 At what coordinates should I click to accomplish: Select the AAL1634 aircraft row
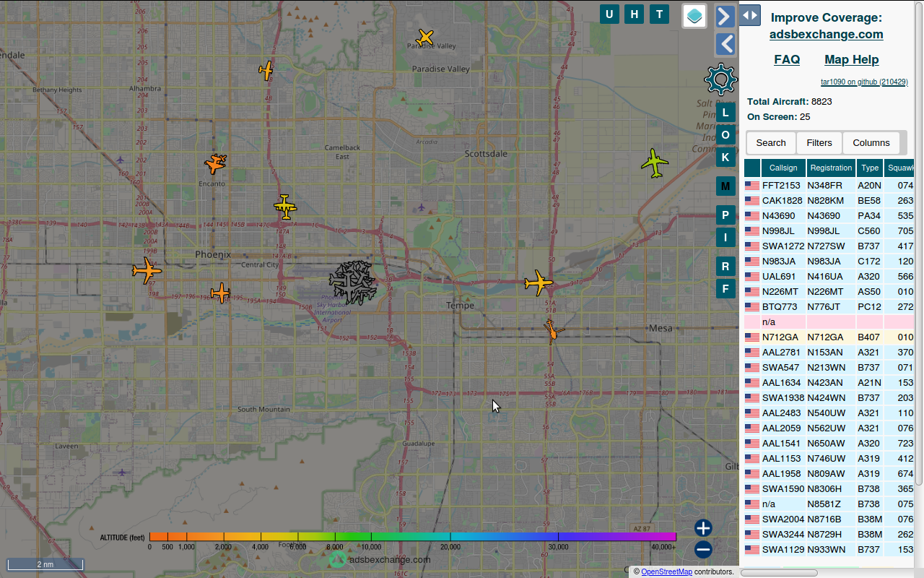click(829, 383)
